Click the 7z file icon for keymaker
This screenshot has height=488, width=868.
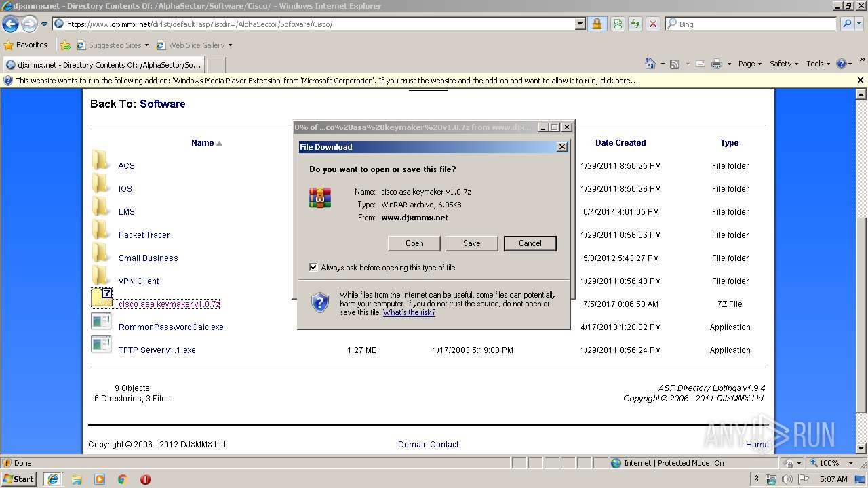tap(102, 298)
